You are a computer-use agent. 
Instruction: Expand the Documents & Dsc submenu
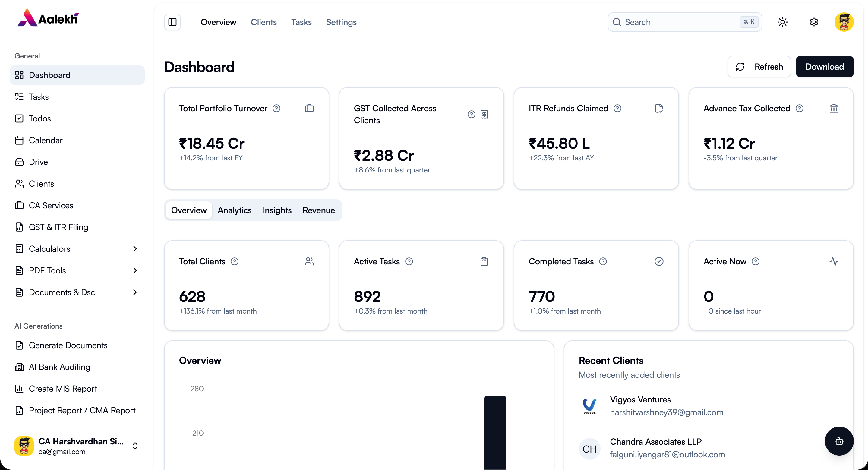tap(135, 292)
